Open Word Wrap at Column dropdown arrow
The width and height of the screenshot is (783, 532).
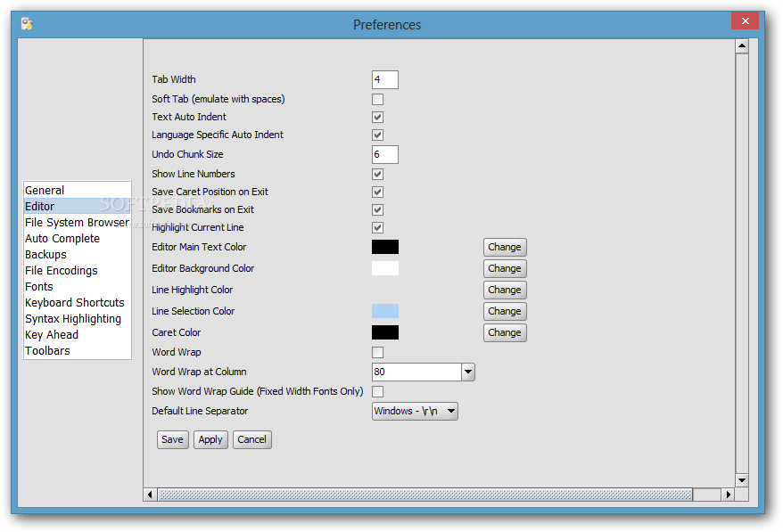(x=468, y=372)
